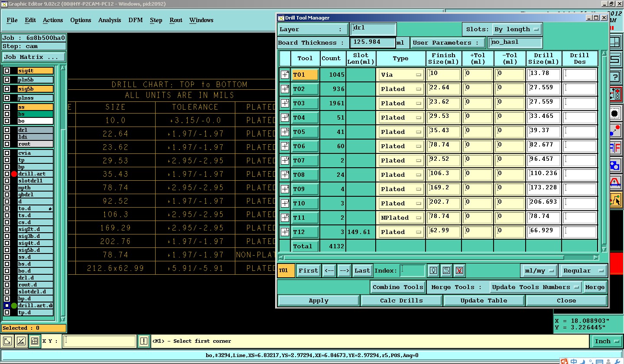Open the Analysis menu
624x364 pixels.
(110, 20)
